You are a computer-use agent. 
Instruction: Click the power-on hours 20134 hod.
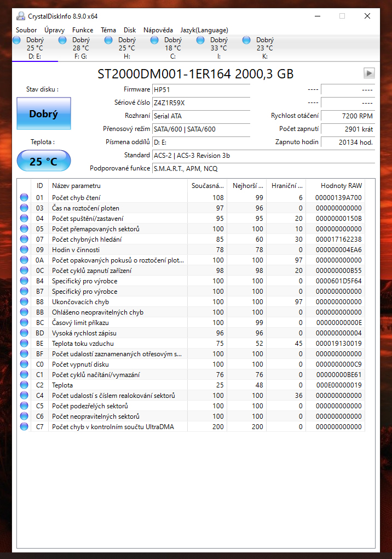click(x=348, y=142)
